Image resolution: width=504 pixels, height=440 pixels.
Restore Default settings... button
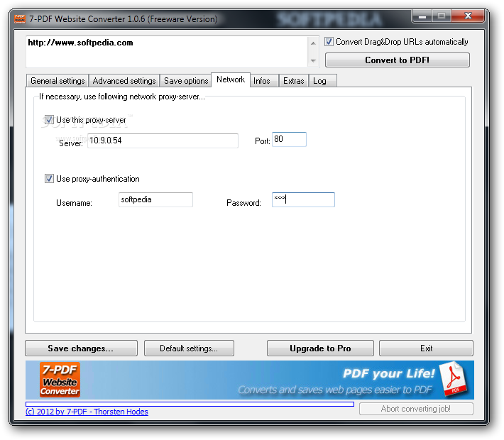click(x=189, y=348)
